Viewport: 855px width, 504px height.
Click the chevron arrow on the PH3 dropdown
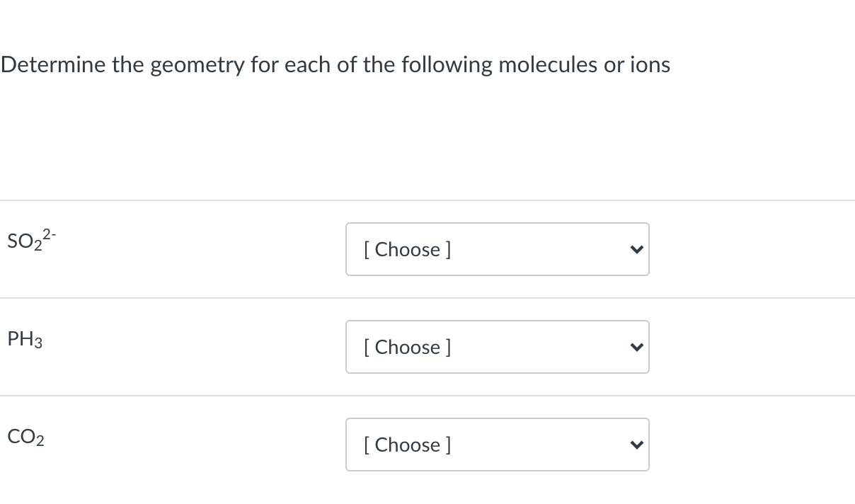click(636, 347)
